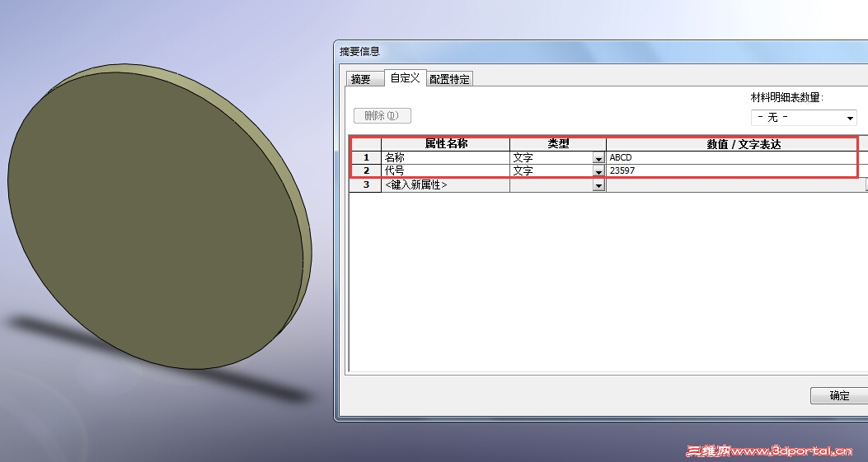Select the 自定义 tab

[x=406, y=78]
